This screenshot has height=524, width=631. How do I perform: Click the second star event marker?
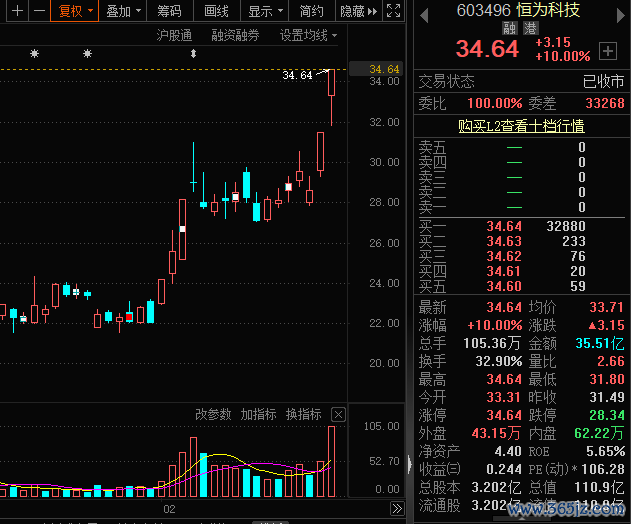point(87,53)
